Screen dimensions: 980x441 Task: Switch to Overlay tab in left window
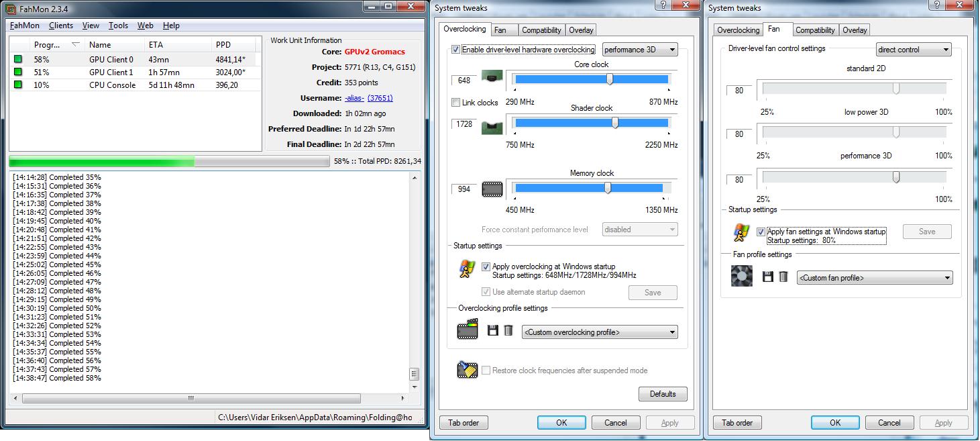(x=581, y=30)
